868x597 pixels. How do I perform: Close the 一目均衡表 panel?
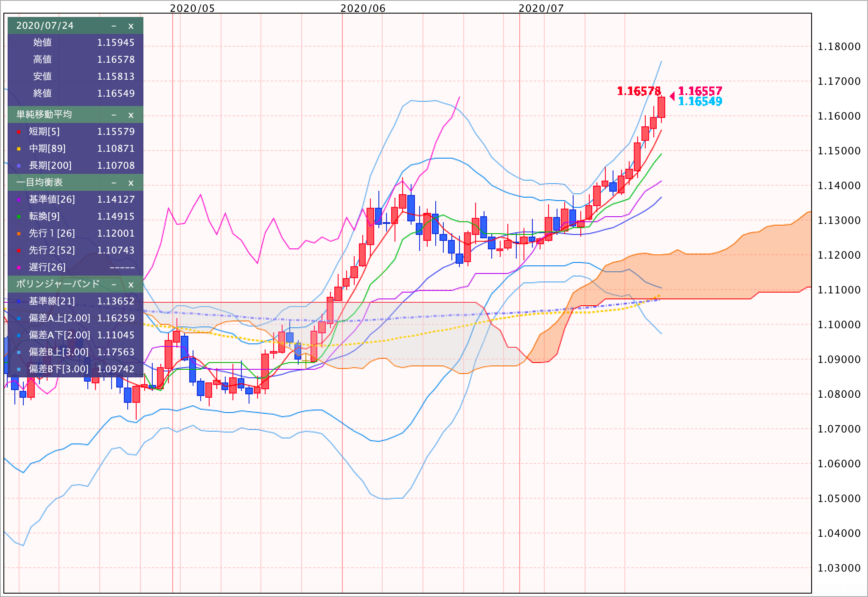131,183
